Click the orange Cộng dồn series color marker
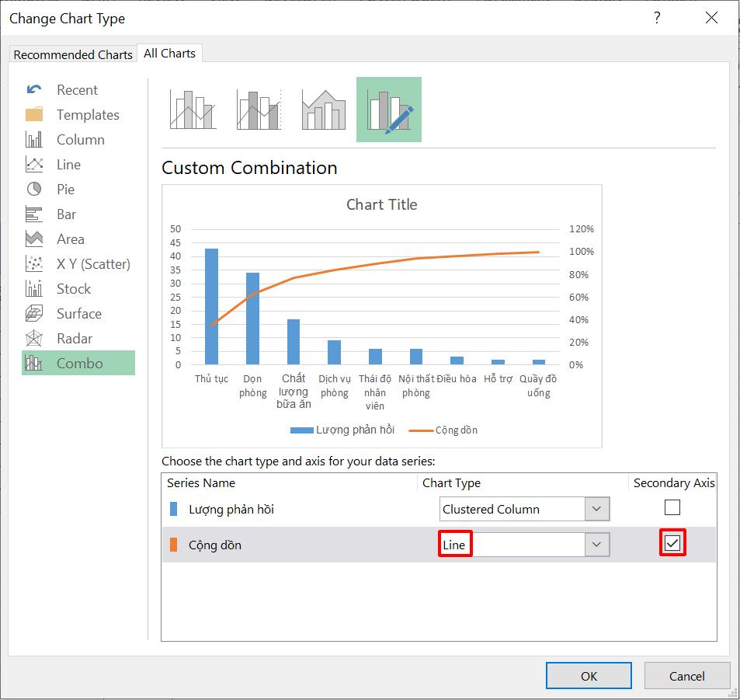Screen dimensions: 740x700 [174, 545]
